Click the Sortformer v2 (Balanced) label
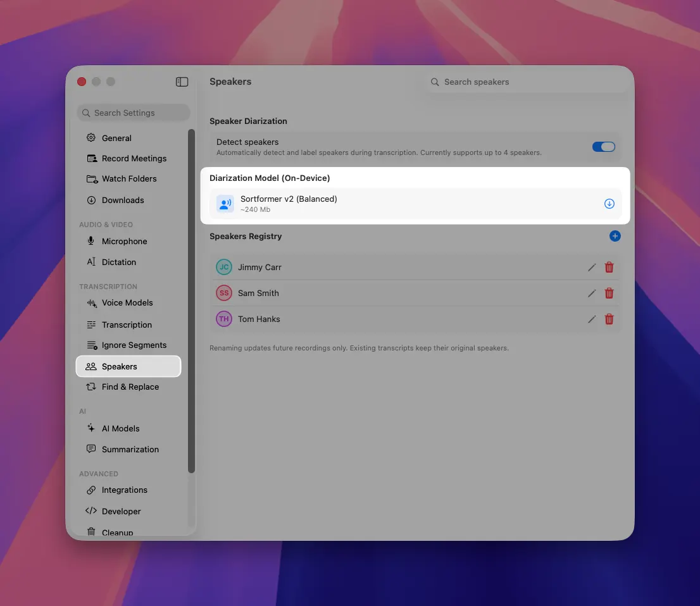The image size is (700, 606). 289,199
